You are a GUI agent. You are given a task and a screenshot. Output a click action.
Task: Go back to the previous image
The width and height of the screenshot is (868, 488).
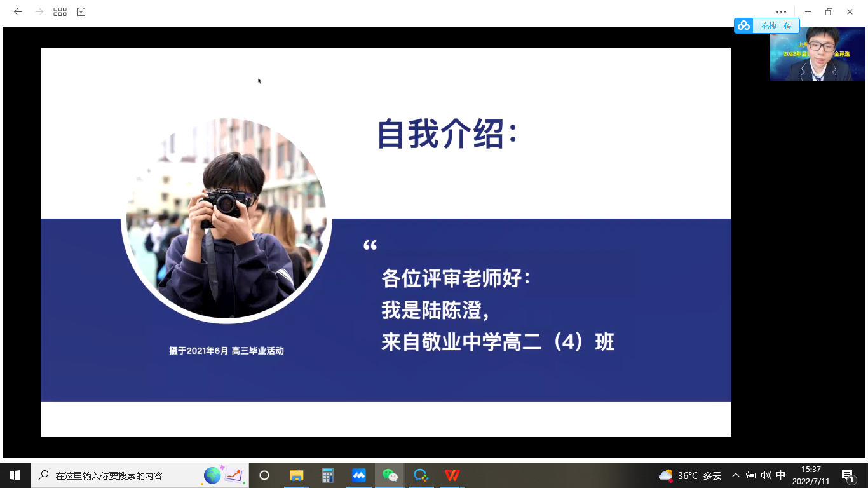pyautogui.click(x=18, y=11)
